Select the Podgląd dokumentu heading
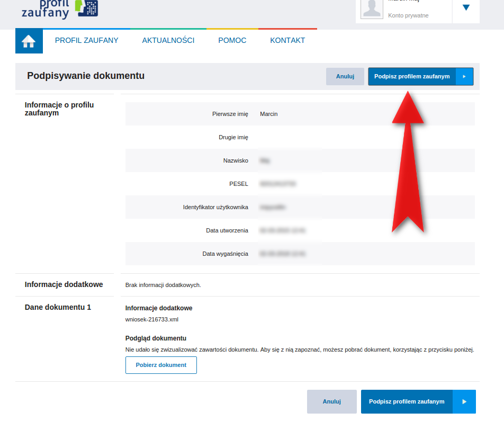This screenshot has width=504, height=421. pyautogui.click(x=156, y=338)
